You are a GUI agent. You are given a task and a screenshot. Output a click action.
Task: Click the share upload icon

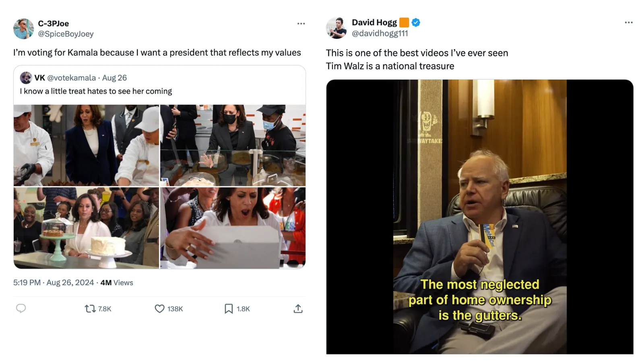(298, 309)
